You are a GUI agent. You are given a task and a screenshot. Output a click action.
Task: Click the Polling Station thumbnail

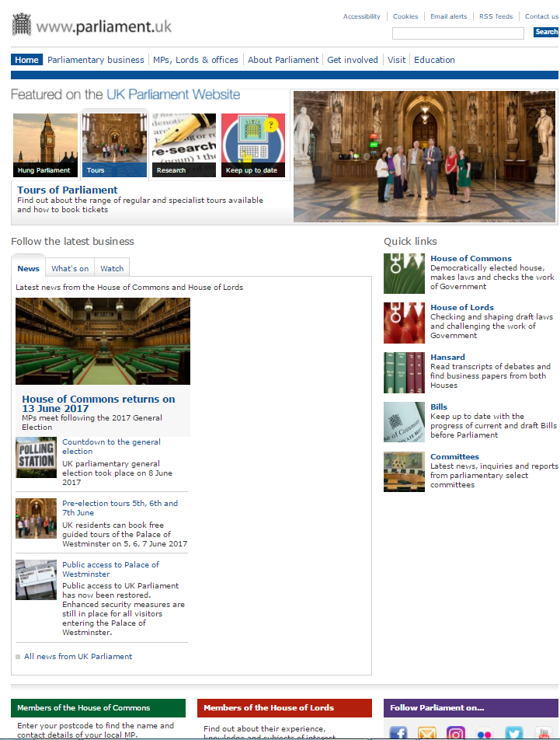click(x=36, y=458)
